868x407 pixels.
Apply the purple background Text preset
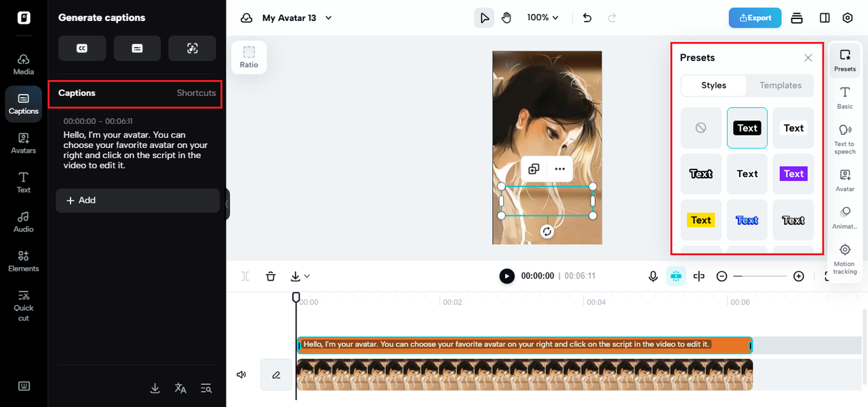pos(793,174)
